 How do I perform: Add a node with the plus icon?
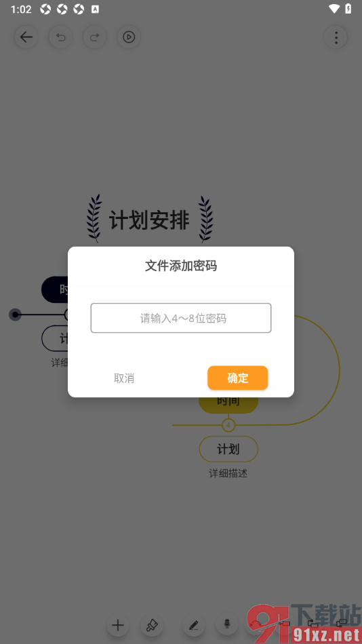coord(118,626)
